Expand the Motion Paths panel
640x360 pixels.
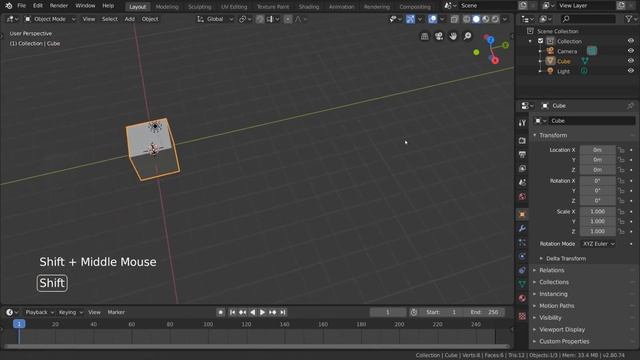click(x=556, y=306)
